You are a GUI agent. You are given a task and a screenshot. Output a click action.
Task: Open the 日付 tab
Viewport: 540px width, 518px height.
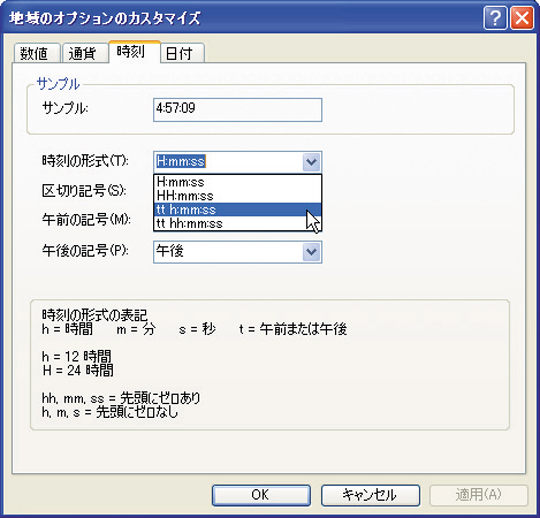click(183, 53)
